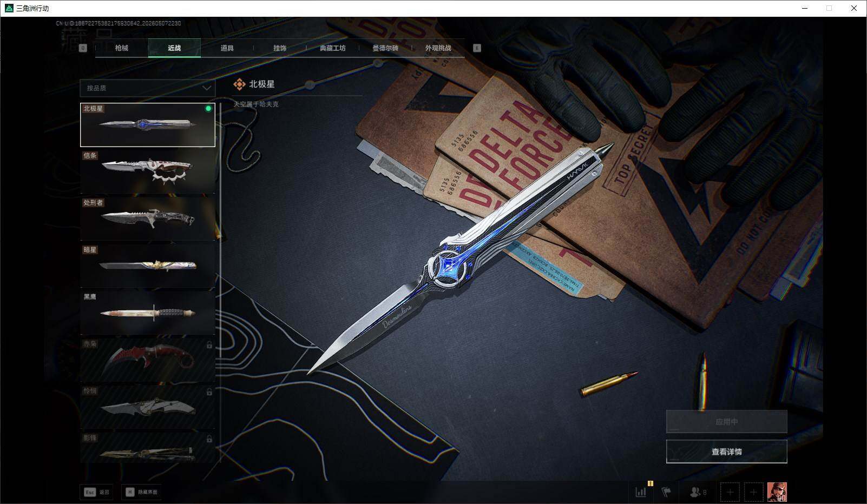Click the H 隐藏界面 button
The image size is (867, 504).
click(x=142, y=492)
